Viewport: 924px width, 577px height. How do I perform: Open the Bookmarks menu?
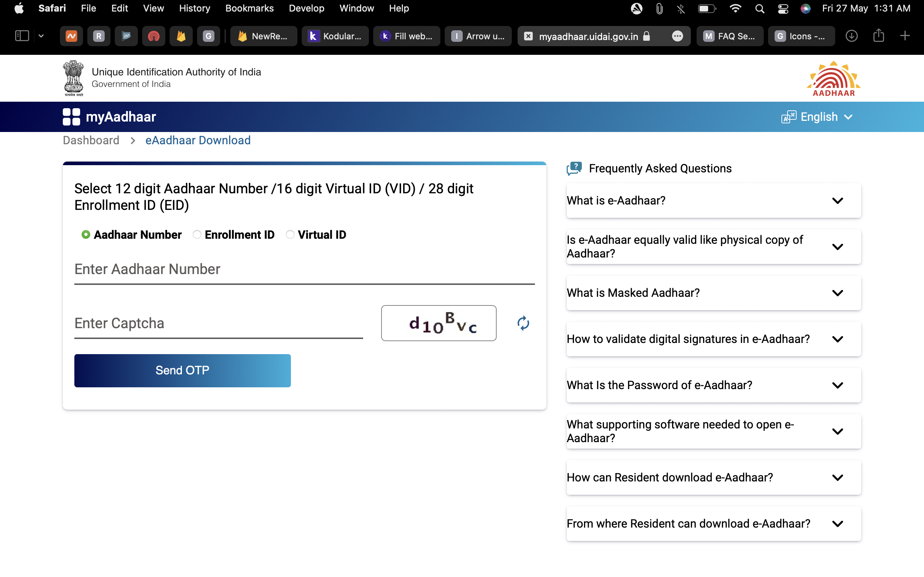249,8
